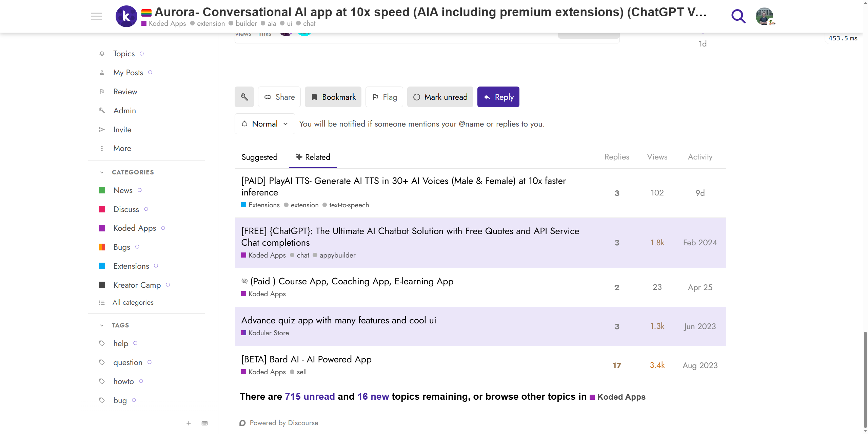868x434 pixels.
Task: Open My Posts in sidebar
Action: tap(128, 73)
